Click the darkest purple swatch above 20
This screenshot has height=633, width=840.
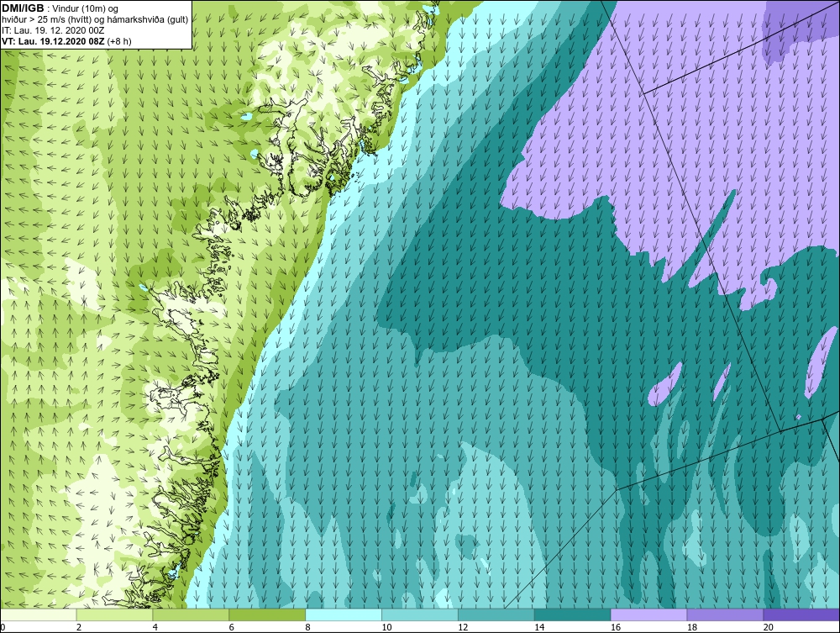[x=801, y=615]
